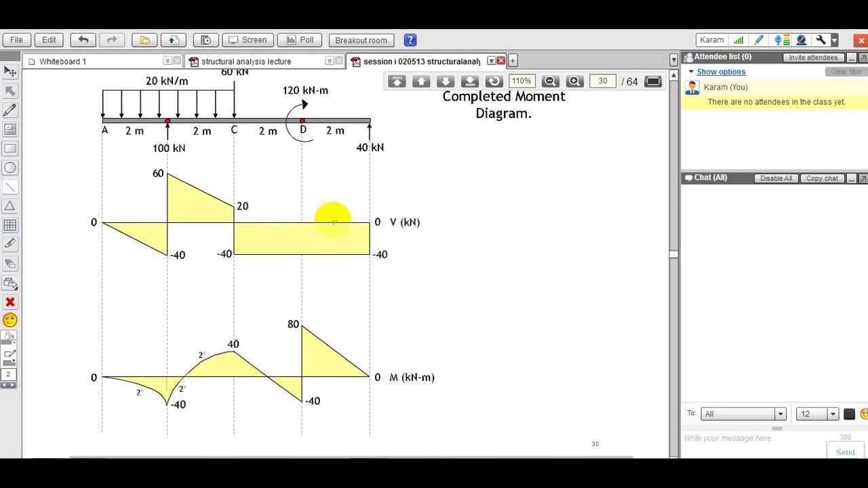The height and width of the screenshot is (488, 868).
Task: Toggle the webcam video icon
Action: pyautogui.click(x=801, y=40)
